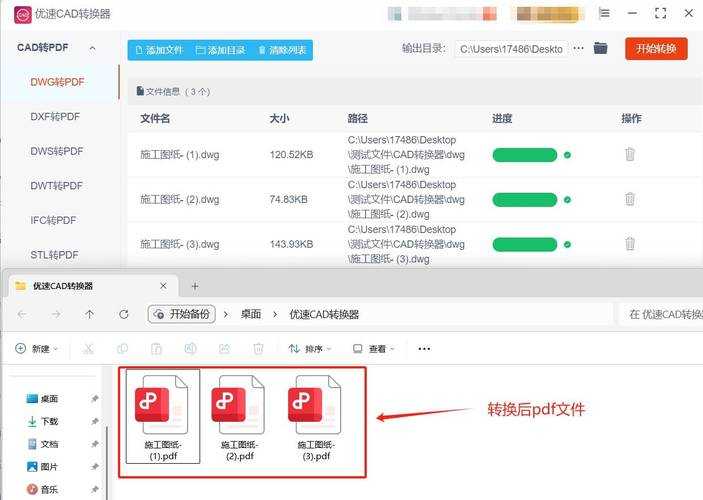Click progress bar for 施工图纸- (1).dwg
Image resolution: width=703 pixels, height=500 pixels.
525,155
